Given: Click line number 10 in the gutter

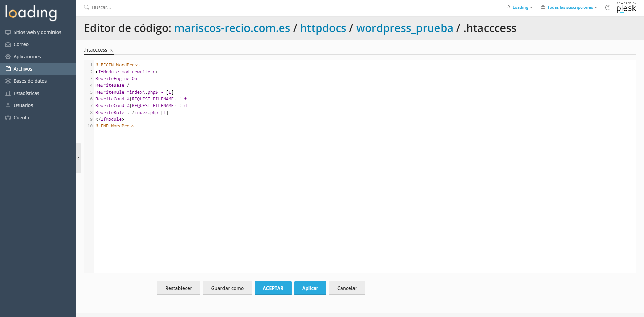Looking at the screenshot, I should coord(90,126).
